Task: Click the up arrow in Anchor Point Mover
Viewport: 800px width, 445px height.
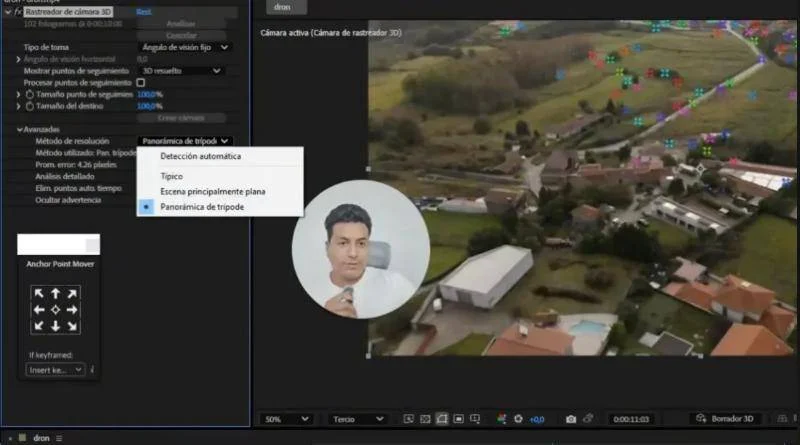Action: coord(56,293)
